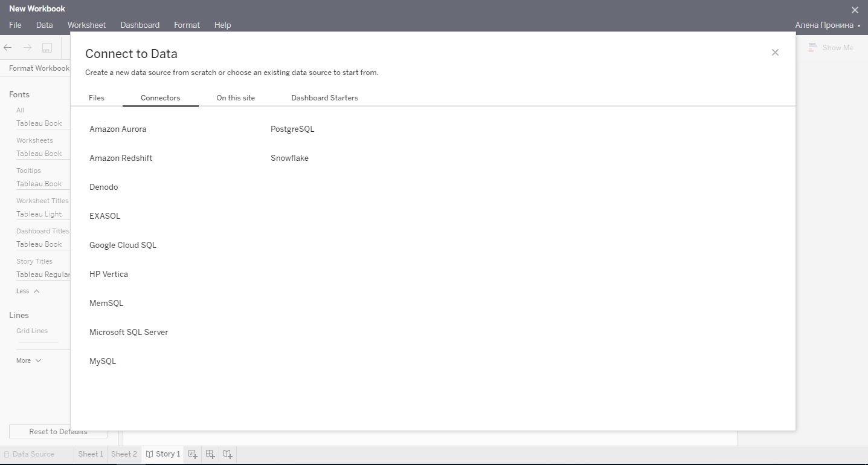Switch to Sheet 2
Viewport: 868px width, 465px height.
click(x=124, y=454)
